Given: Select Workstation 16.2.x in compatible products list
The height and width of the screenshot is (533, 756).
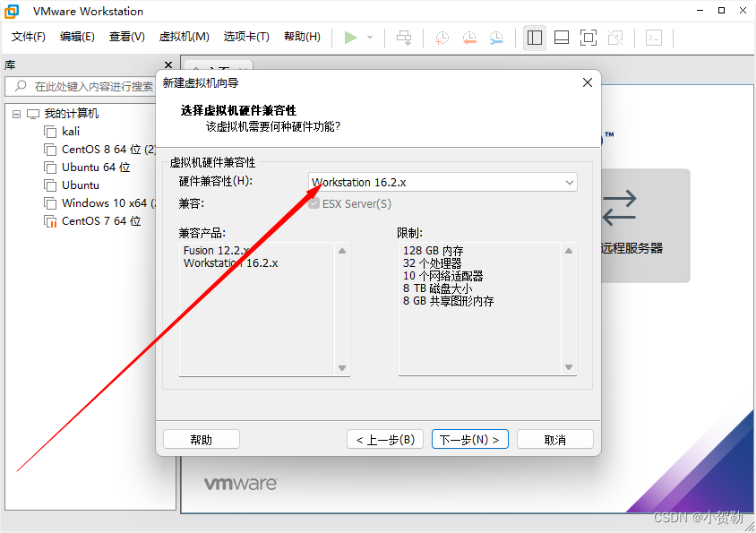Looking at the screenshot, I should 231,262.
